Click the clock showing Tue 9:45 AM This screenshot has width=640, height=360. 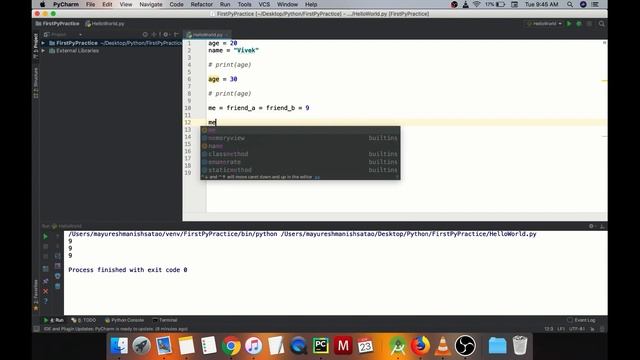(x=542, y=4)
